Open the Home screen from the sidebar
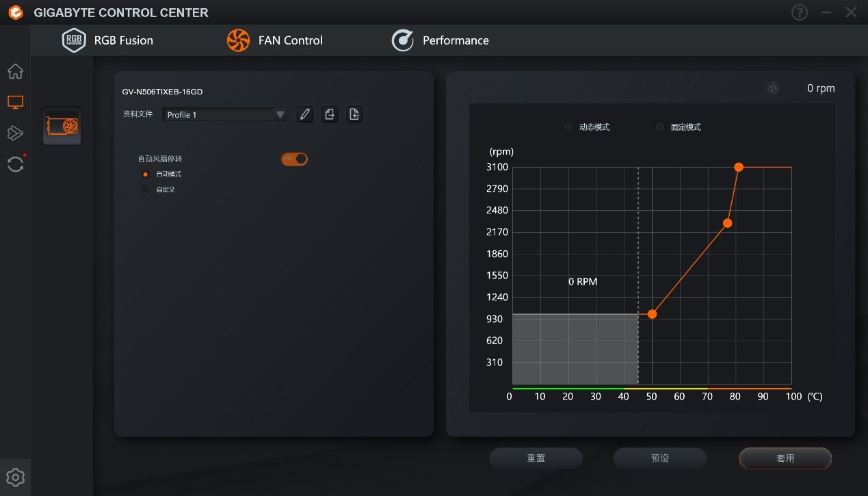 15,71
